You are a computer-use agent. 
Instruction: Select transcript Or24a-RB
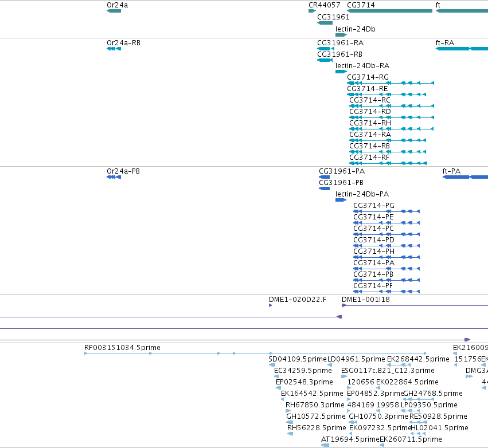click(114, 49)
